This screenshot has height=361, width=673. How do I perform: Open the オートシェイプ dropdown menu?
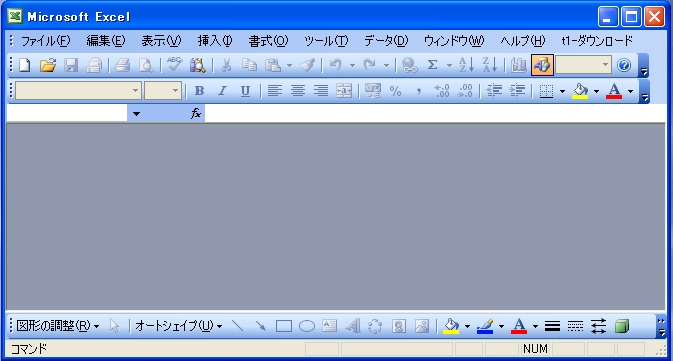[x=179, y=326]
